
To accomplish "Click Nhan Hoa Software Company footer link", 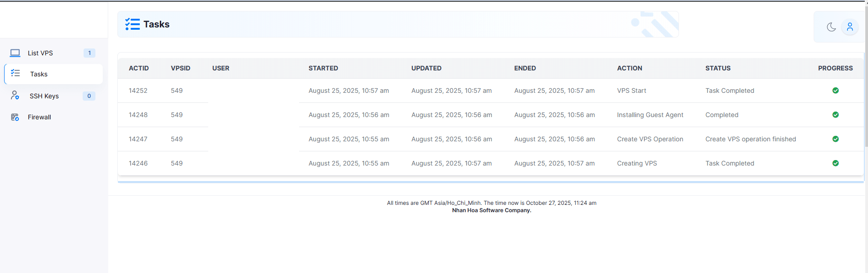I will pyautogui.click(x=491, y=210).
